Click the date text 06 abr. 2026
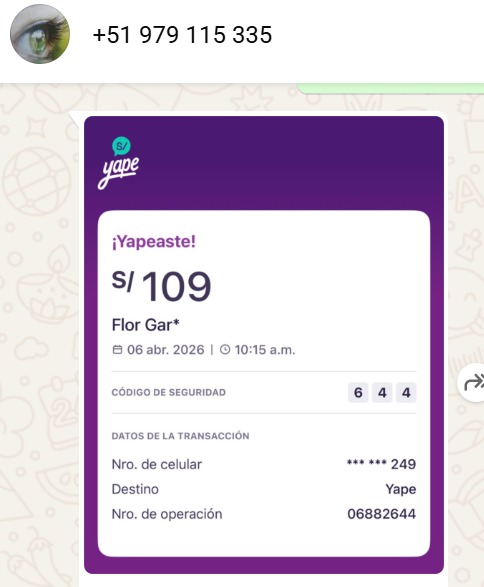Screen dimensions: 484x587 [165, 350]
